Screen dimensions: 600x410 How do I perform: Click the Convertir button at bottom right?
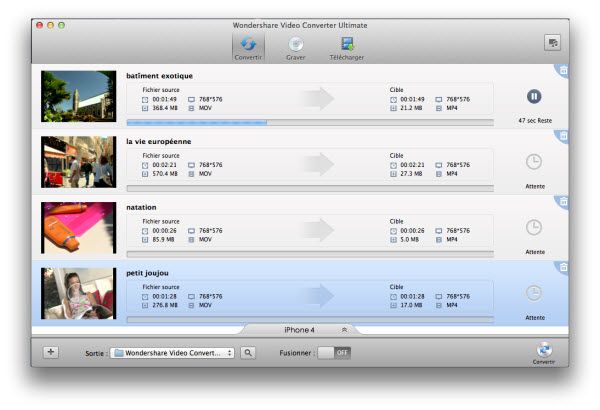pos(544,353)
